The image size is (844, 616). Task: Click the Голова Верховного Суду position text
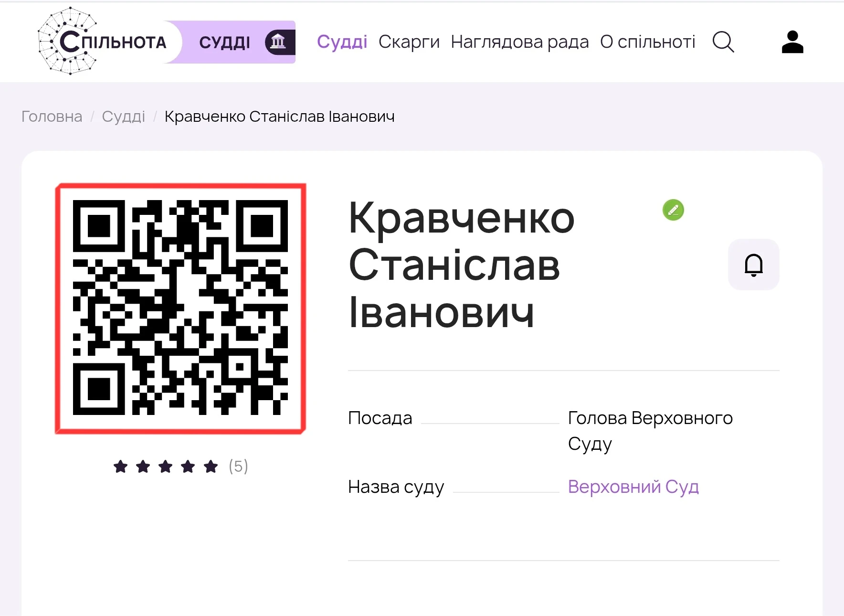point(650,431)
